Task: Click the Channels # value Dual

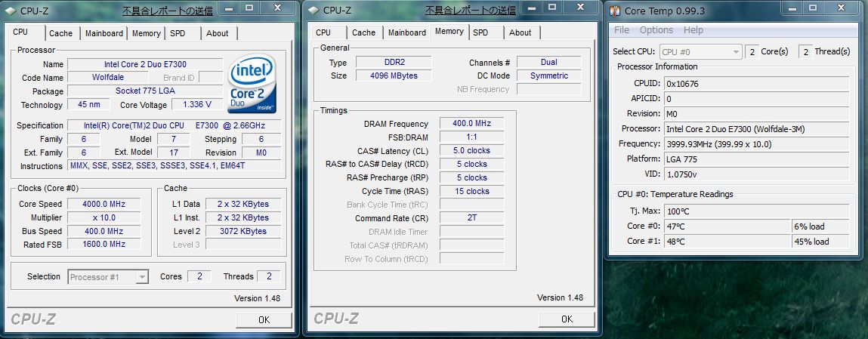Action: (549, 63)
